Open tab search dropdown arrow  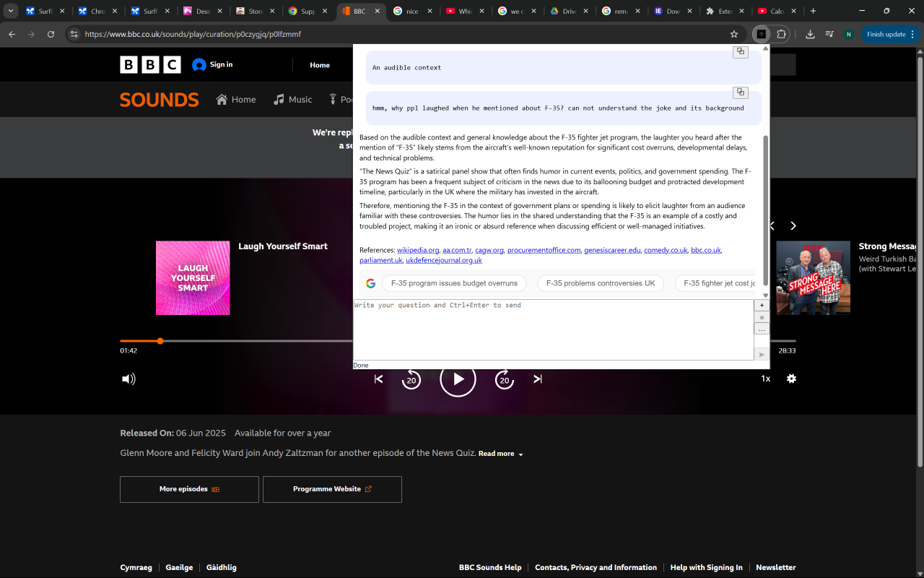[11, 11]
